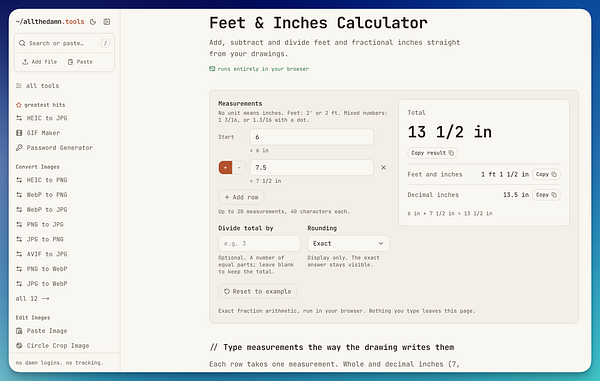Click the Reset to example button
The image size is (600, 381).
tap(258, 291)
